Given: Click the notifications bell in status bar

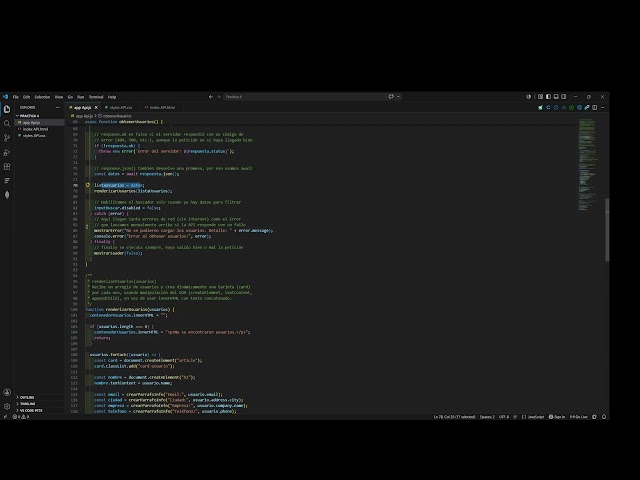Looking at the screenshot, I should pos(604,417).
